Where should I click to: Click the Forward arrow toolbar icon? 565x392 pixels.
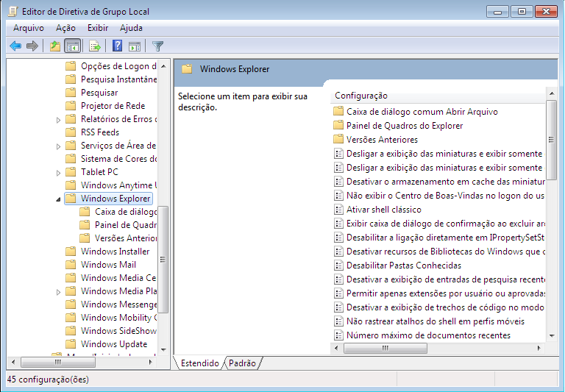[x=32, y=46]
